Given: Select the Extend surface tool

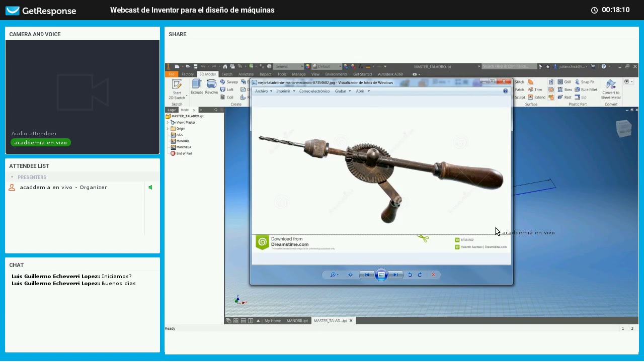Looking at the screenshot, I should pos(536,97).
